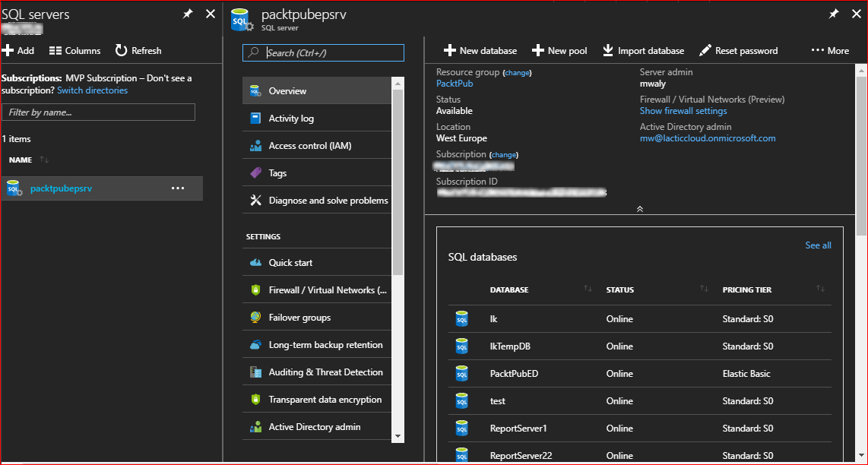The image size is (868, 465).
Task: Click the Activity log icon
Action: click(x=255, y=118)
